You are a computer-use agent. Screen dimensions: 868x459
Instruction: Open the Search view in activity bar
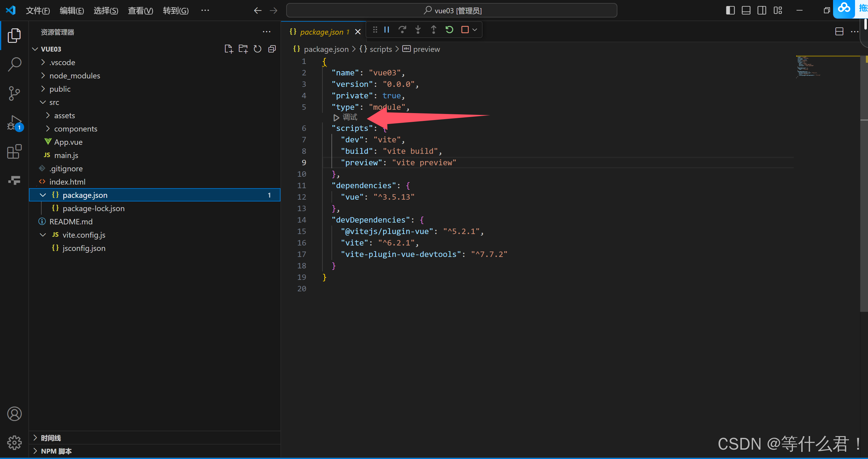pyautogui.click(x=14, y=64)
